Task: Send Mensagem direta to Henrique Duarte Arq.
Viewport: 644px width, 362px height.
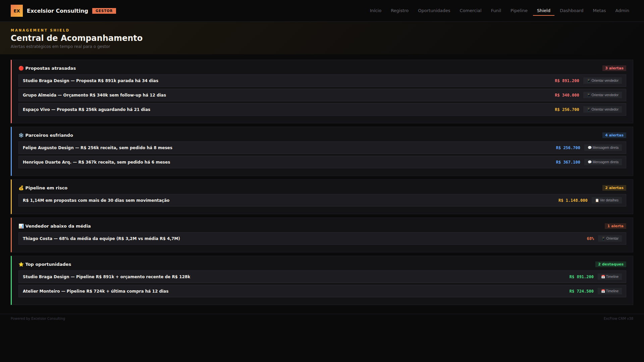Action: coord(603,162)
